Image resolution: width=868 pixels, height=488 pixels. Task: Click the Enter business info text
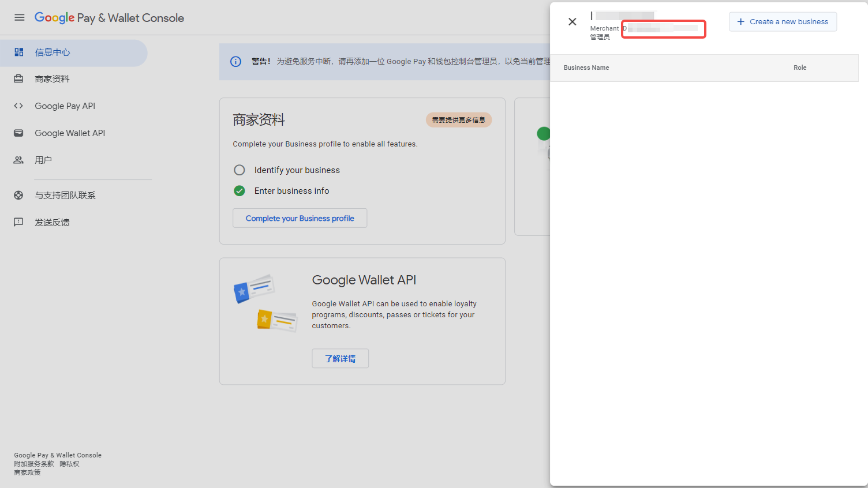pos(292,191)
